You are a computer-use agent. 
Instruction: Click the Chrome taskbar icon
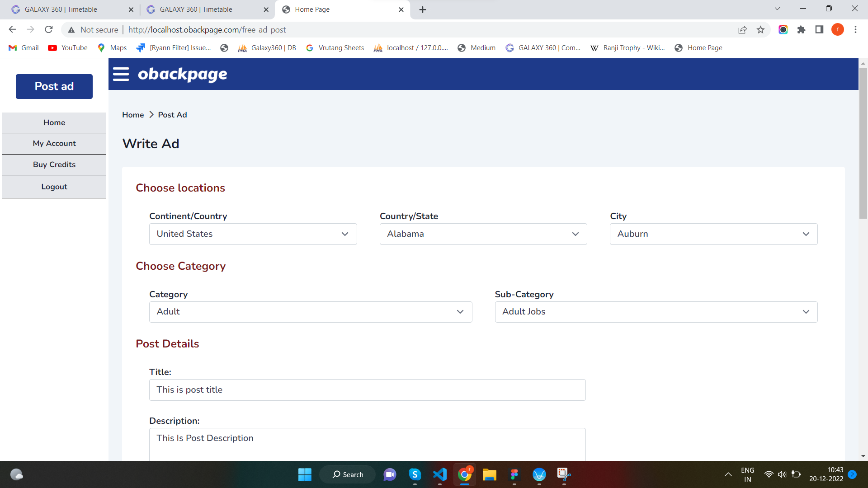(x=465, y=474)
